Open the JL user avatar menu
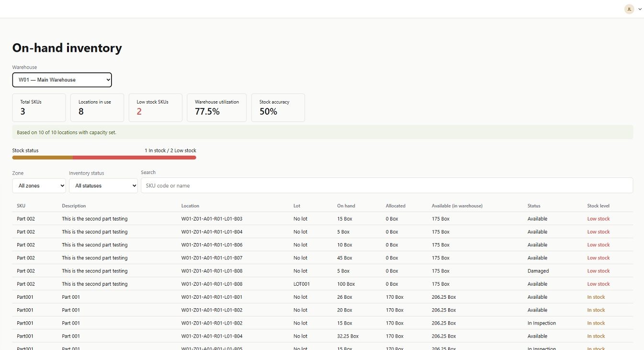This screenshot has width=644, height=350. (629, 9)
